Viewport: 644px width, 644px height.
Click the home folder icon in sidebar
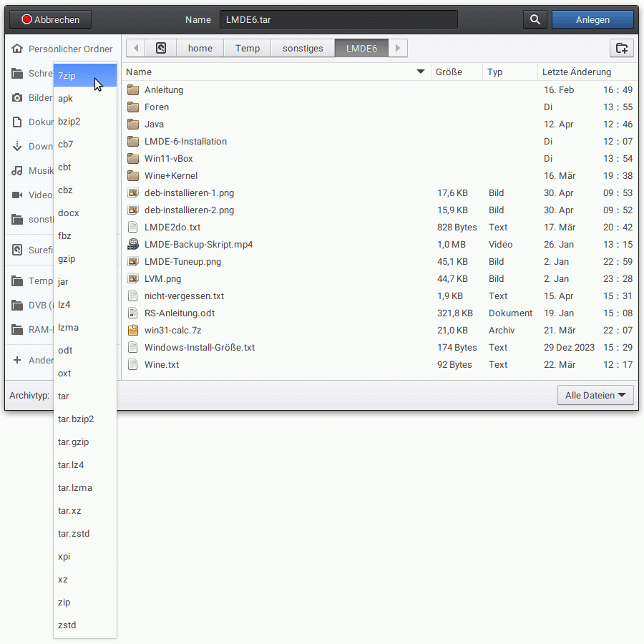tap(17, 49)
